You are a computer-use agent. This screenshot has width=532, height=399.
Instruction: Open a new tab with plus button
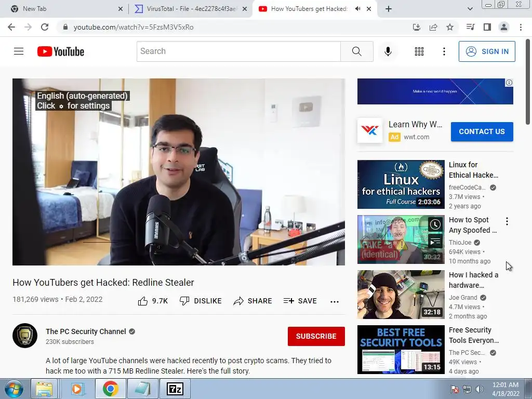[389, 9]
